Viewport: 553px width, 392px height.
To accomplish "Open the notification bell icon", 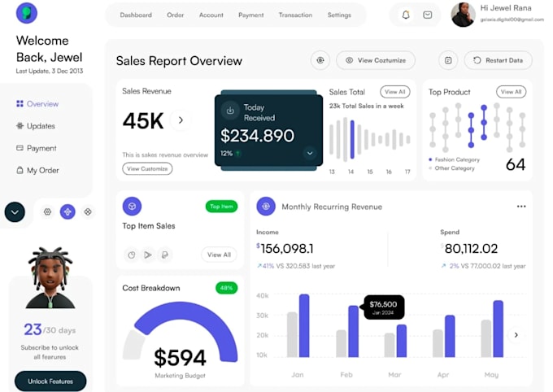I will pos(406,15).
